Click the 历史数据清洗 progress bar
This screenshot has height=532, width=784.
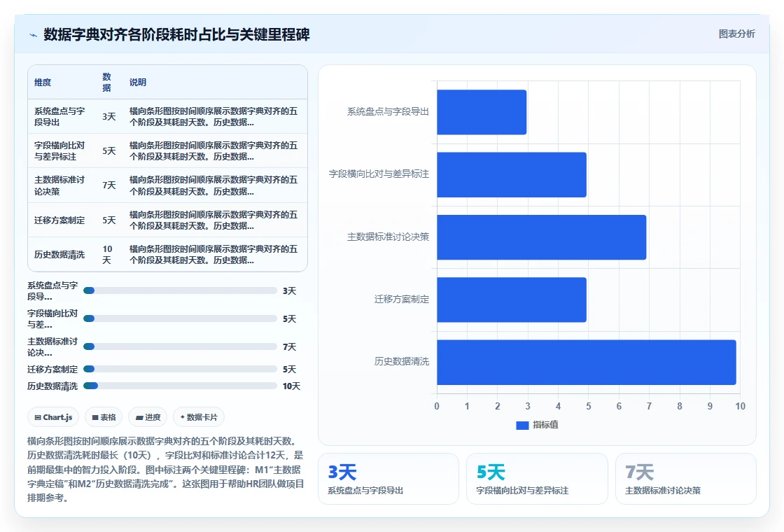pyautogui.click(x=180, y=386)
